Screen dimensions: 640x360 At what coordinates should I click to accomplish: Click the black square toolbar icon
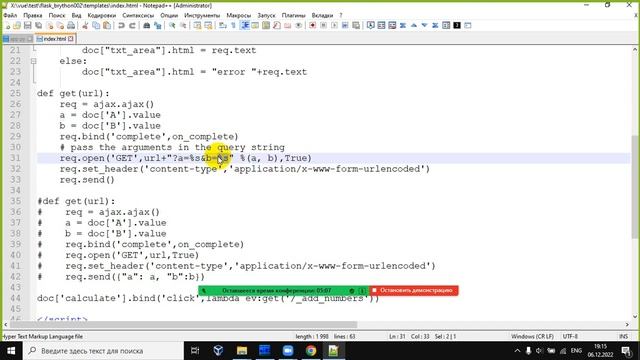457,25
